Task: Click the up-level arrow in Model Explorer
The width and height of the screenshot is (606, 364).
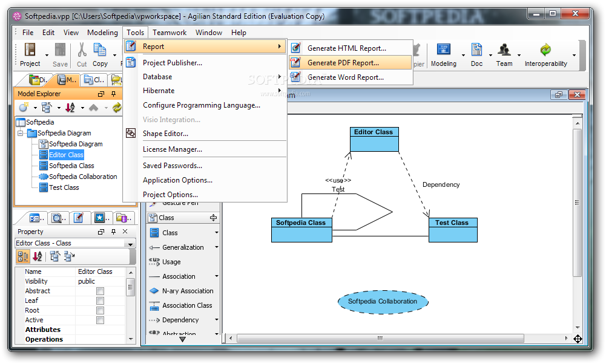Action: click(93, 108)
